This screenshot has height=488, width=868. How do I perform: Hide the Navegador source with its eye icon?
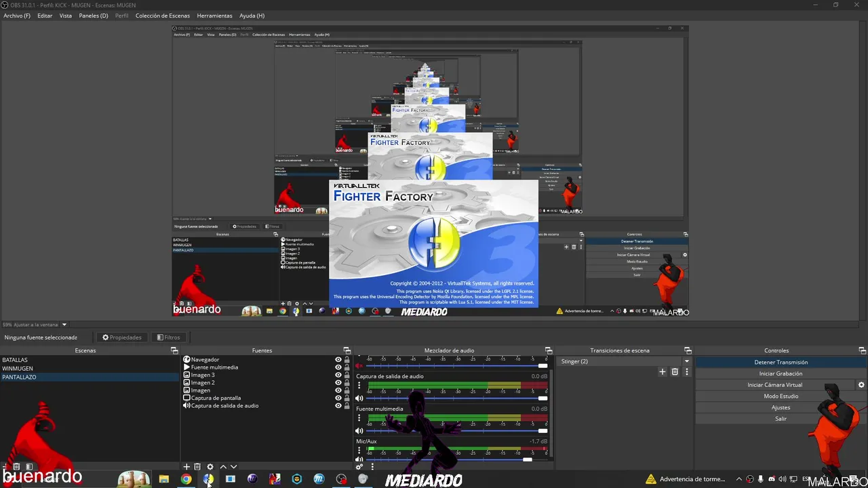tap(338, 360)
